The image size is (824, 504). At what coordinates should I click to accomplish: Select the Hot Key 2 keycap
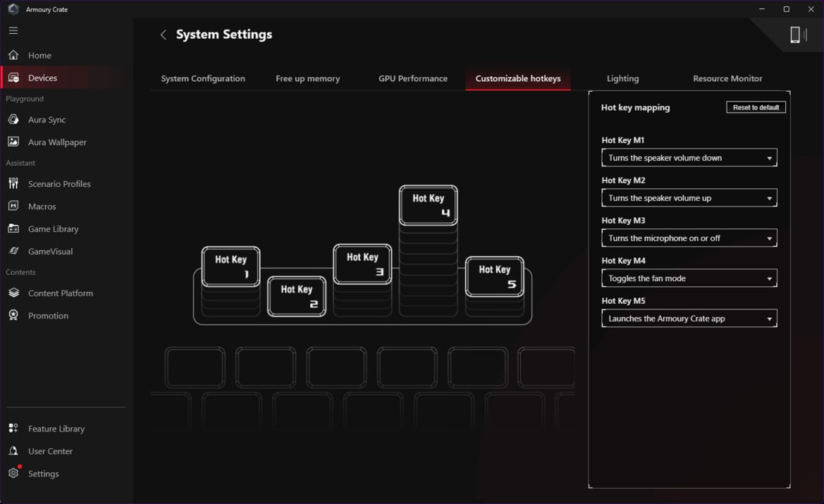coord(296,297)
